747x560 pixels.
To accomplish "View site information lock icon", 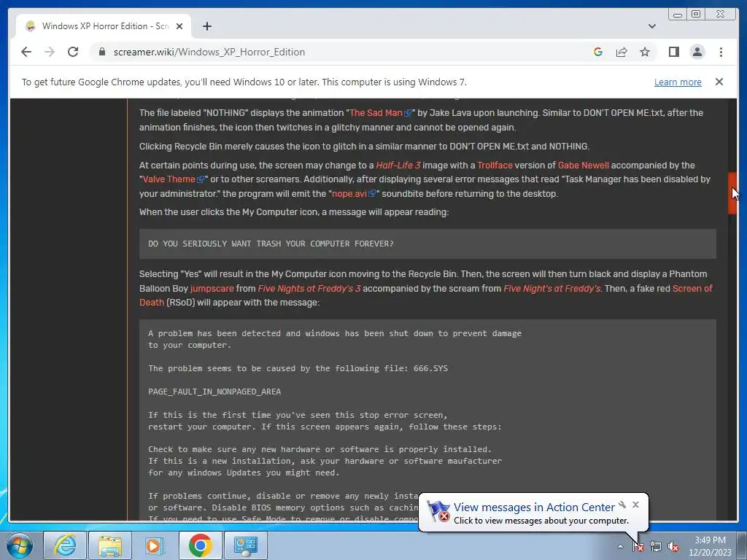I will [x=101, y=52].
